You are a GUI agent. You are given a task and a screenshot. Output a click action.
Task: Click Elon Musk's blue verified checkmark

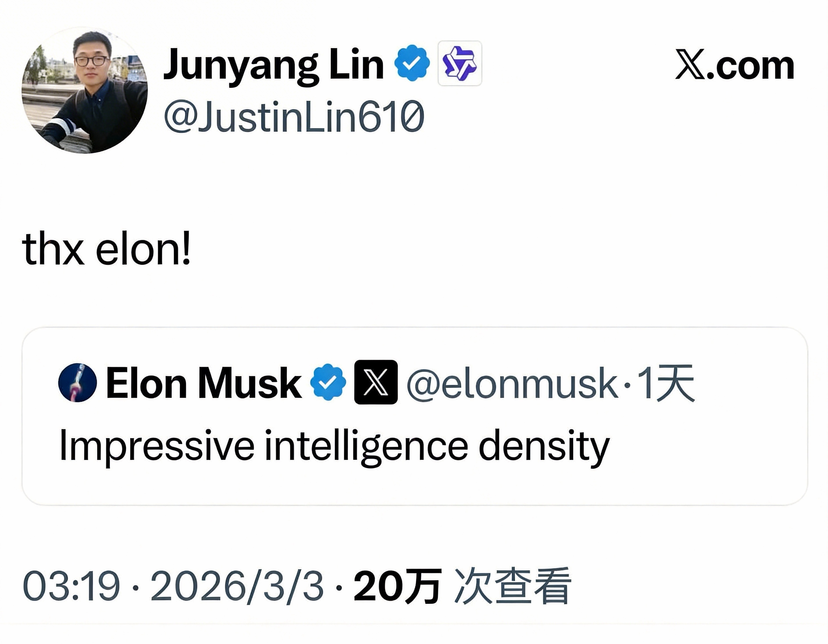point(328,382)
